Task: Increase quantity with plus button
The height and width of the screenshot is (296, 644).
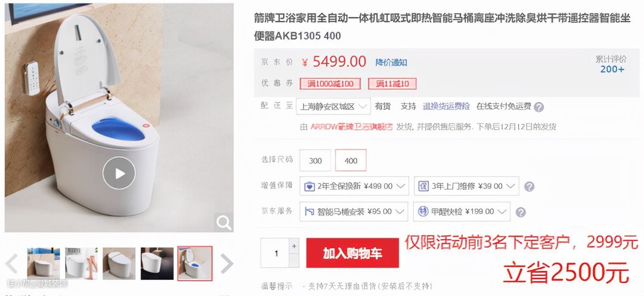Action: point(294,246)
